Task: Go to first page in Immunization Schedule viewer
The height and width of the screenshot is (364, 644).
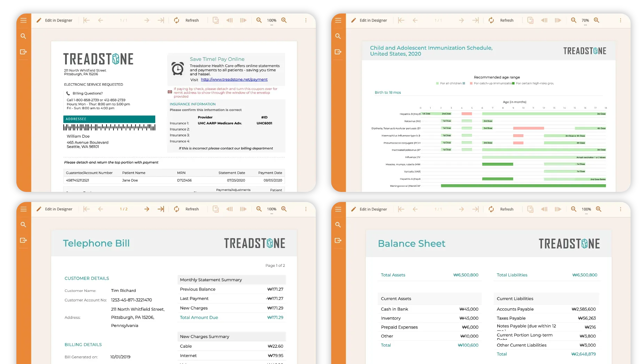Action: coord(401,20)
